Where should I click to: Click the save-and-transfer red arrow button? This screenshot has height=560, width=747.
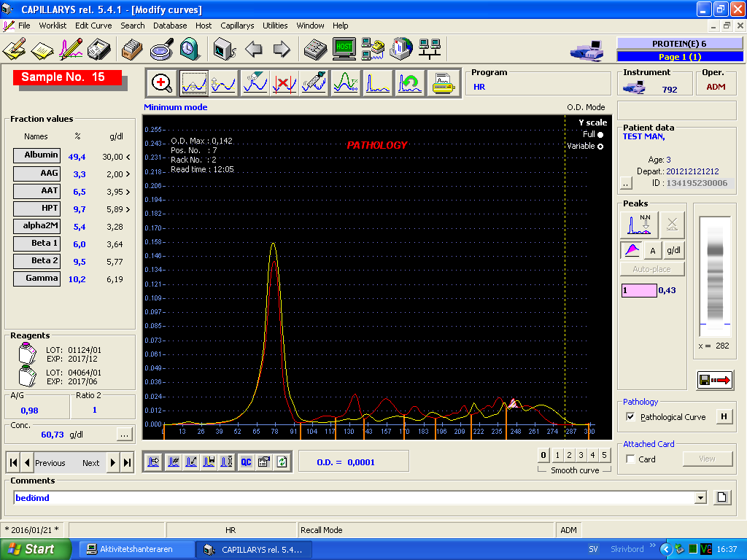click(715, 380)
